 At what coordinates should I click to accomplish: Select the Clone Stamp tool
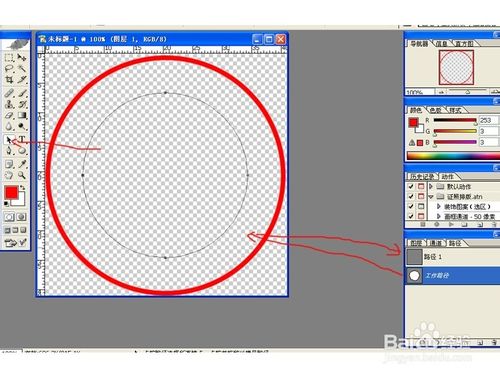coord(9,104)
